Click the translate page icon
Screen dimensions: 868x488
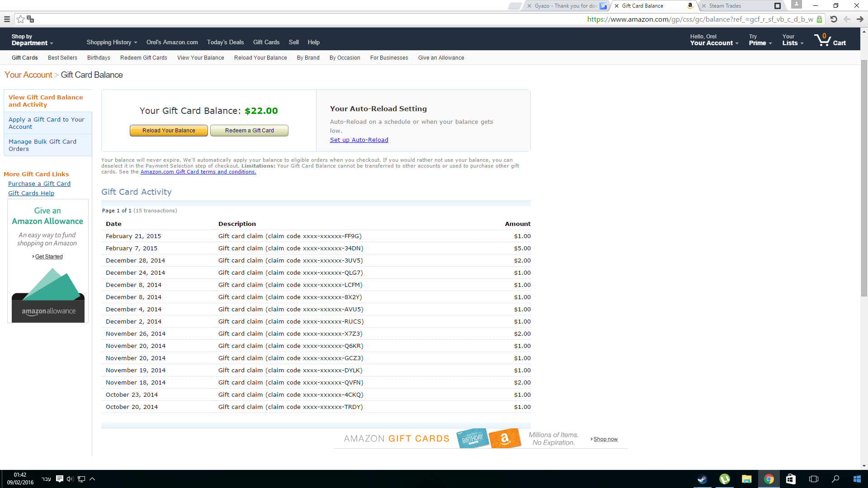pyautogui.click(x=30, y=19)
